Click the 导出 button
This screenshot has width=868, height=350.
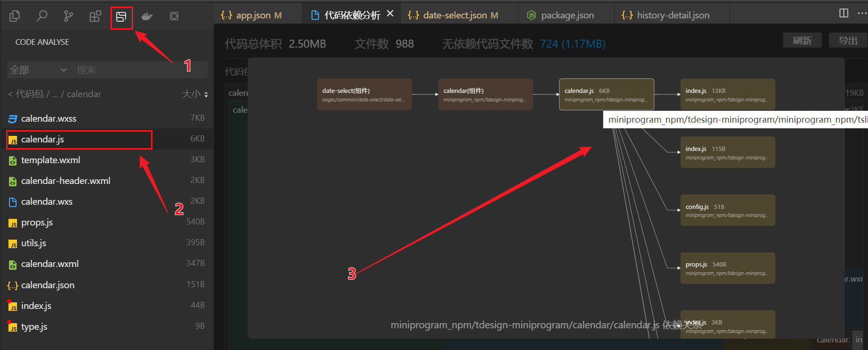tap(848, 41)
